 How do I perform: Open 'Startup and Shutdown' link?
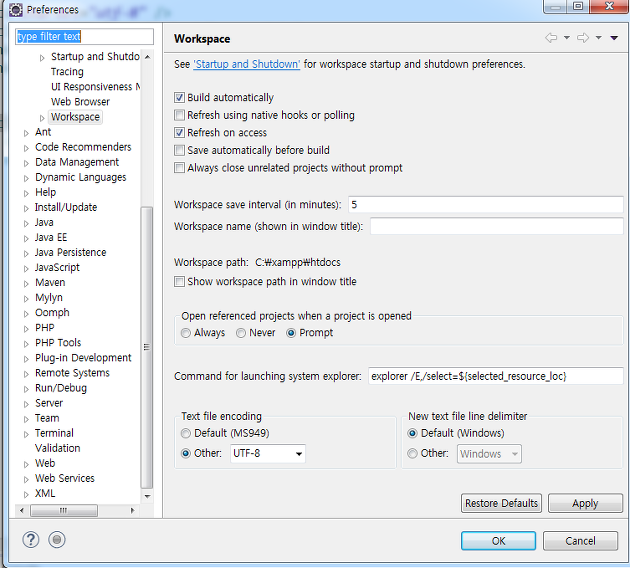click(247, 64)
